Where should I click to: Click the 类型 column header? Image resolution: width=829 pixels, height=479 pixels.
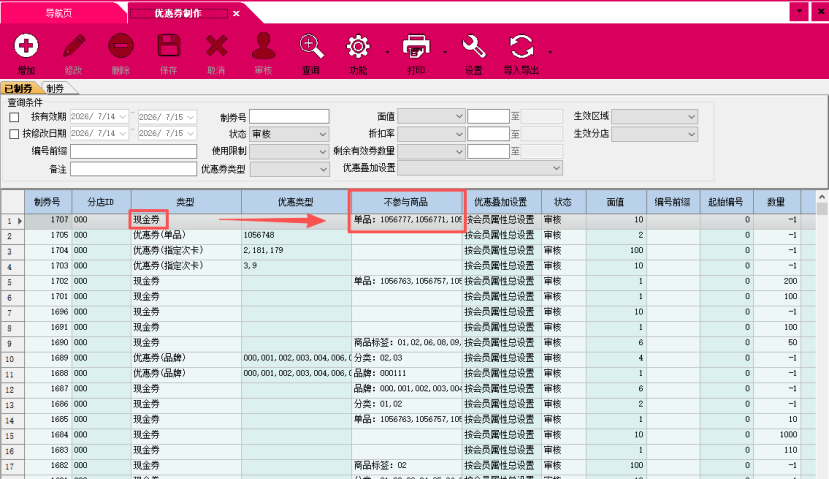(x=186, y=202)
